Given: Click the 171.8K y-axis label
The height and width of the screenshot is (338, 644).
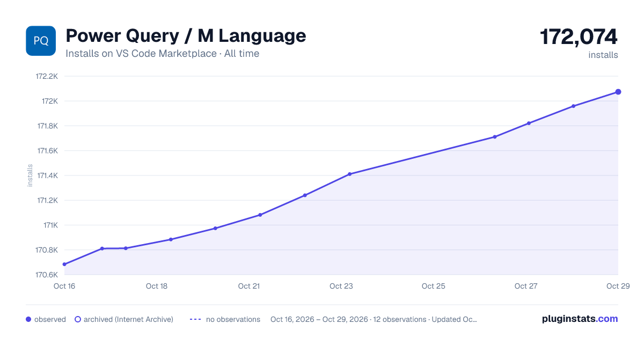Looking at the screenshot, I should click(47, 126).
